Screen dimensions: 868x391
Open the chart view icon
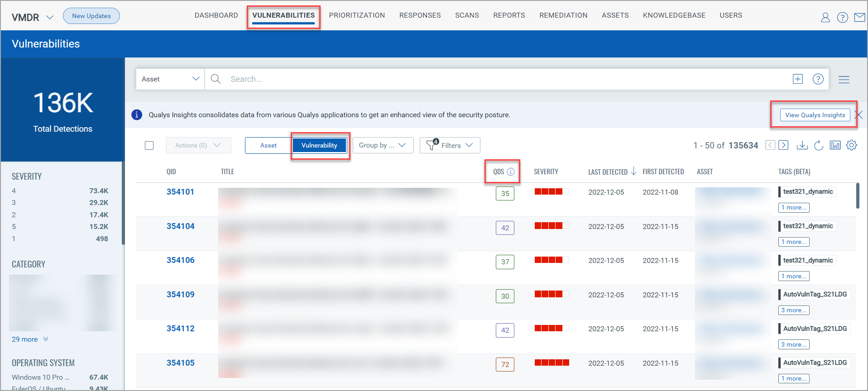tap(835, 145)
